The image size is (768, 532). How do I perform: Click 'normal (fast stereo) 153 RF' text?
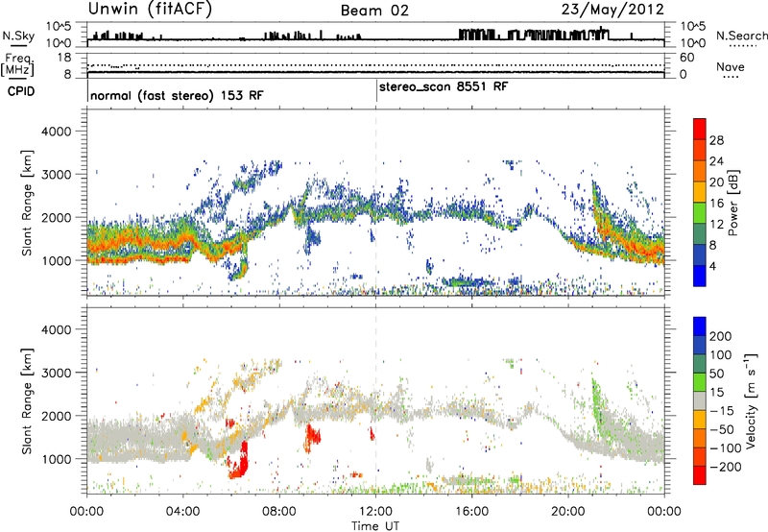[177, 95]
